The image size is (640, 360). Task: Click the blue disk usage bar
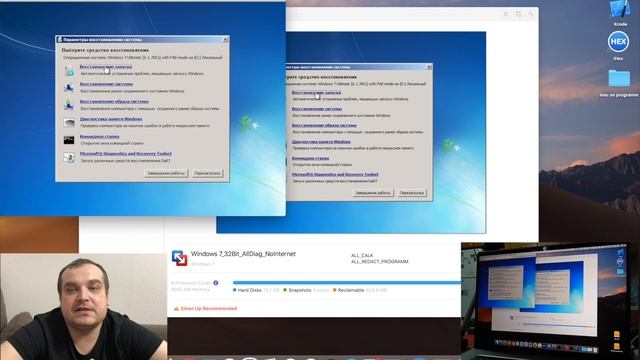(347, 282)
